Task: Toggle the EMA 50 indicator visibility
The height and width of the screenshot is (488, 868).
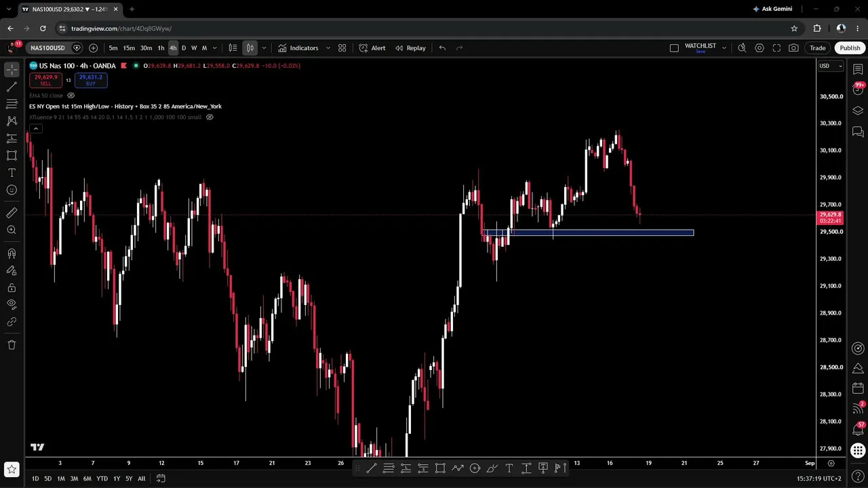Action: (x=71, y=96)
